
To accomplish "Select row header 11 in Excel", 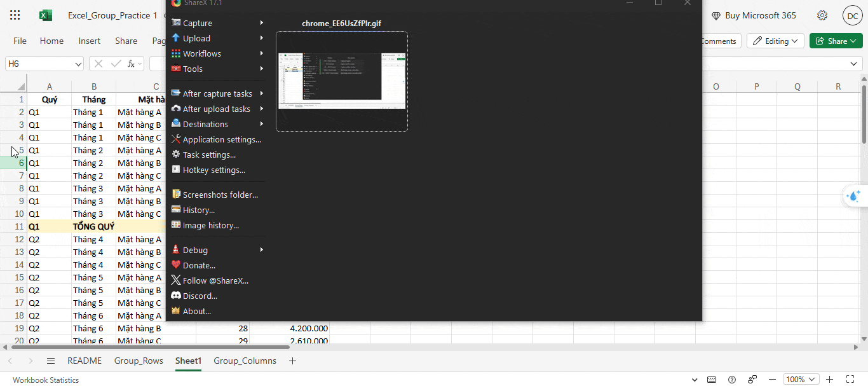I will pos(13,226).
